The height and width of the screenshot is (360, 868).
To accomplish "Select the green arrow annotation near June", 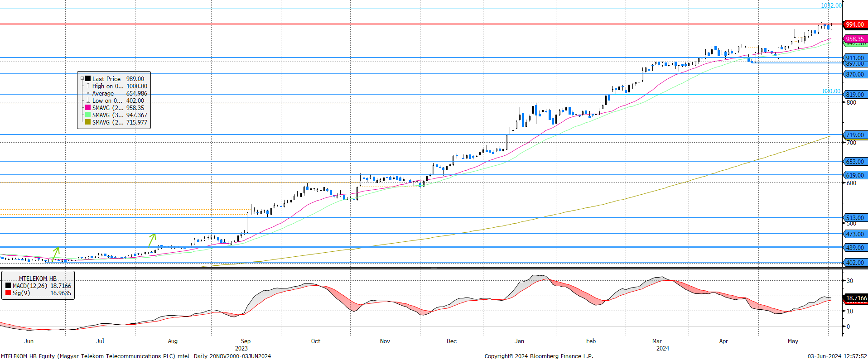I will tap(56, 253).
